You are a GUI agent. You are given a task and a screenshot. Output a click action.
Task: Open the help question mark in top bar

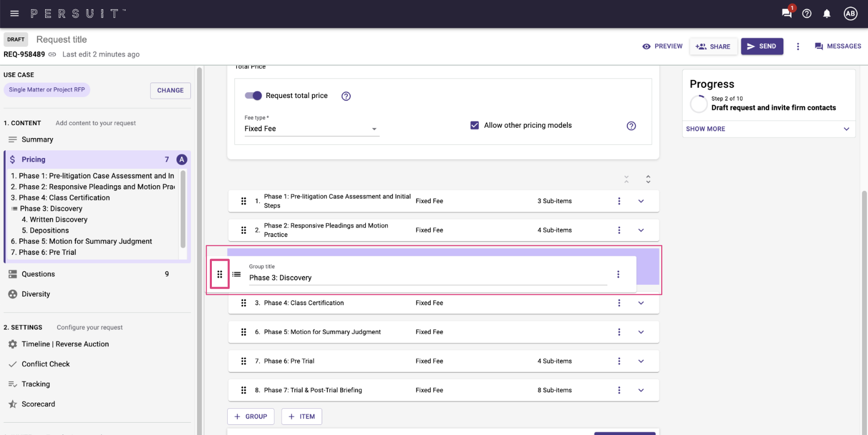point(807,14)
